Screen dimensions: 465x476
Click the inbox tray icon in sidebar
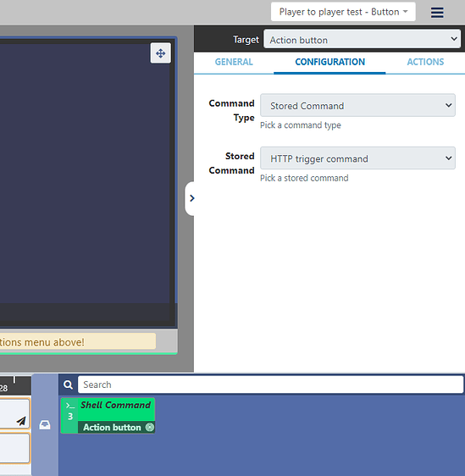point(45,424)
